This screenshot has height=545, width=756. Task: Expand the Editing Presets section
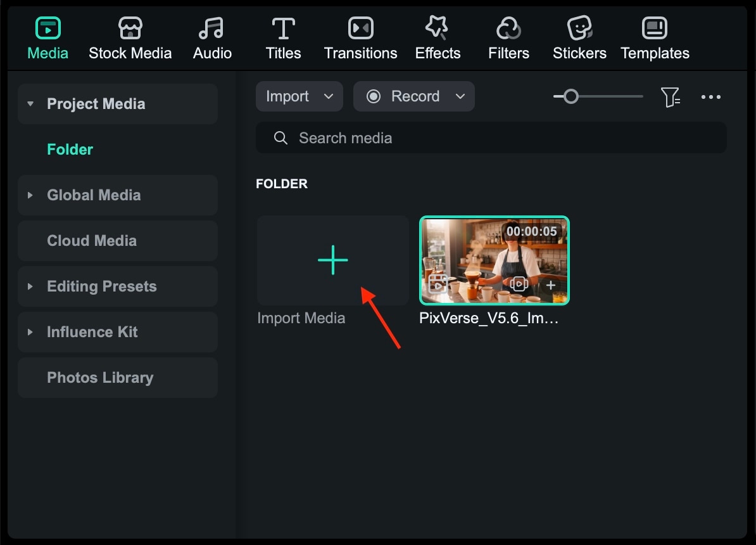[x=30, y=286]
